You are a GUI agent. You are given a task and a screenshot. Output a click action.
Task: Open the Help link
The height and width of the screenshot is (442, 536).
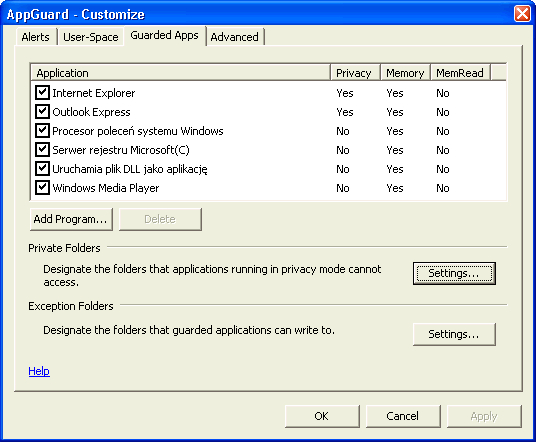coord(39,371)
